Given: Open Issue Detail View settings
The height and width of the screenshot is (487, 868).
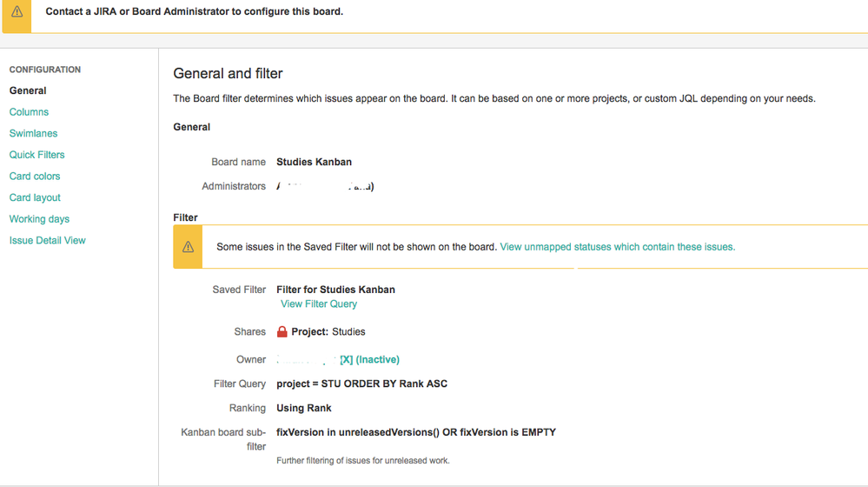Looking at the screenshot, I should point(48,240).
